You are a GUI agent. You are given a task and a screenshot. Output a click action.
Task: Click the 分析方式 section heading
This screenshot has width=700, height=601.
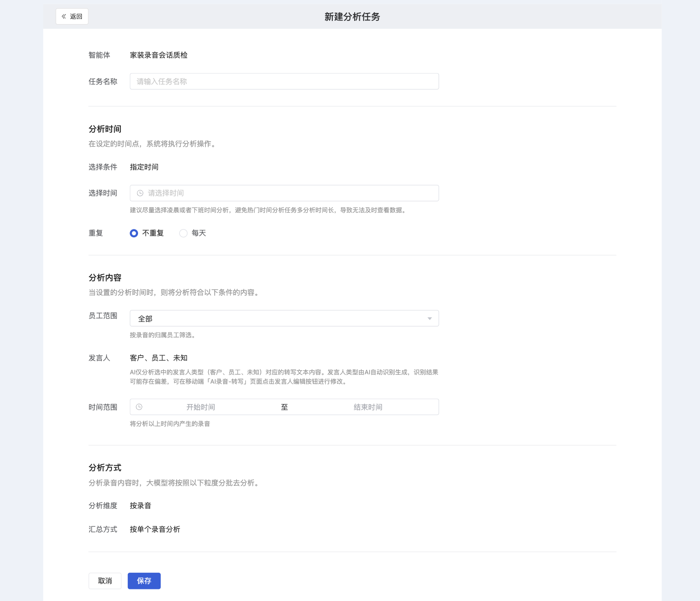pyautogui.click(x=105, y=468)
